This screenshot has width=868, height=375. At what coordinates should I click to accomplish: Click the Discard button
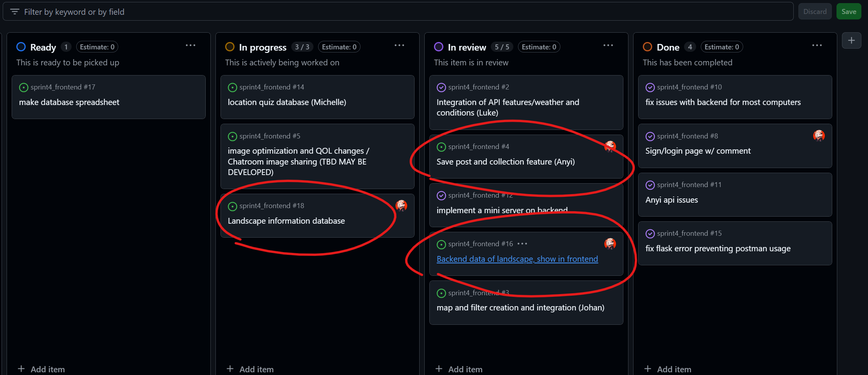(x=815, y=12)
